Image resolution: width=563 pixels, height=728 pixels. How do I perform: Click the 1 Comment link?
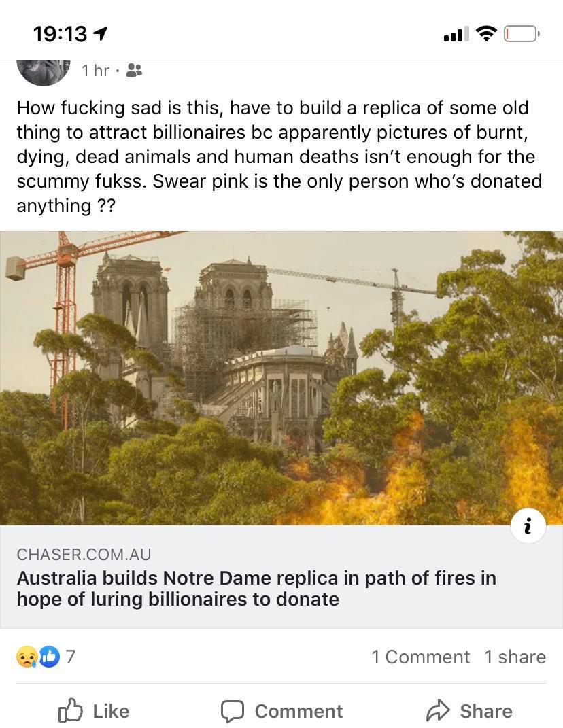coord(420,657)
